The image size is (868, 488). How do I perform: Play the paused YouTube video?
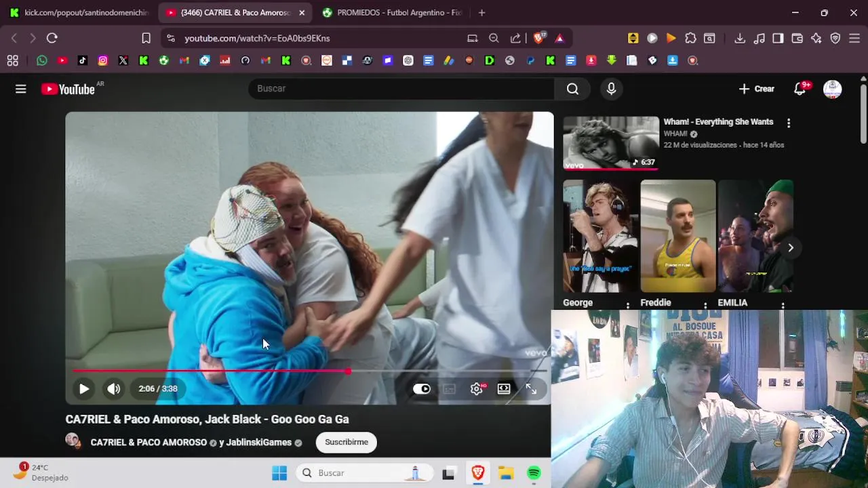pos(84,389)
